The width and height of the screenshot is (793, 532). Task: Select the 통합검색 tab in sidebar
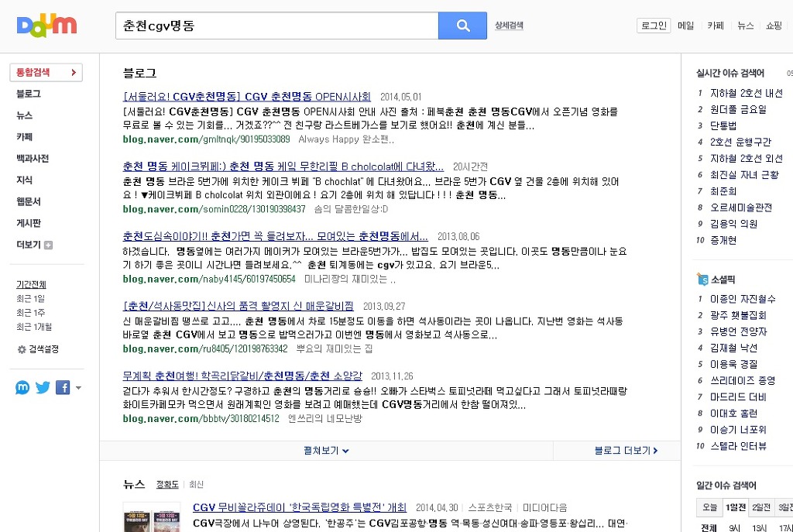(x=46, y=72)
